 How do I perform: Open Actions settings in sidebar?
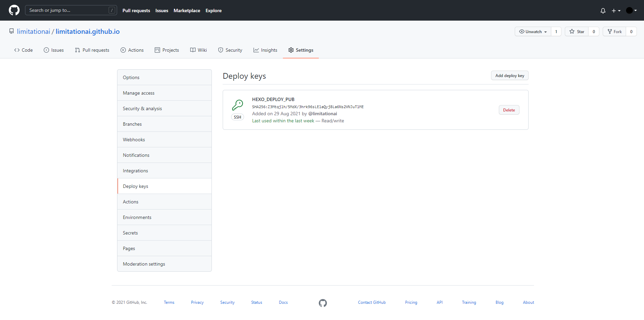point(164,202)
